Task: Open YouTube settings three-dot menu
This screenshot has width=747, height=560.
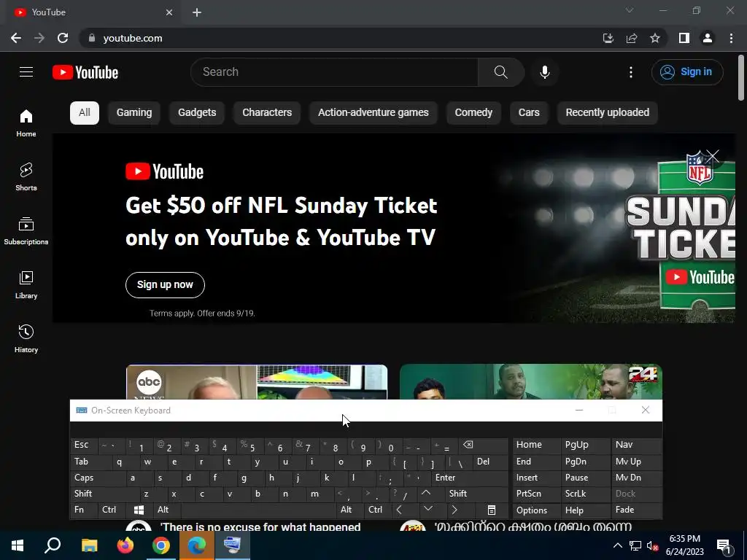Action: tap(631, 72)
